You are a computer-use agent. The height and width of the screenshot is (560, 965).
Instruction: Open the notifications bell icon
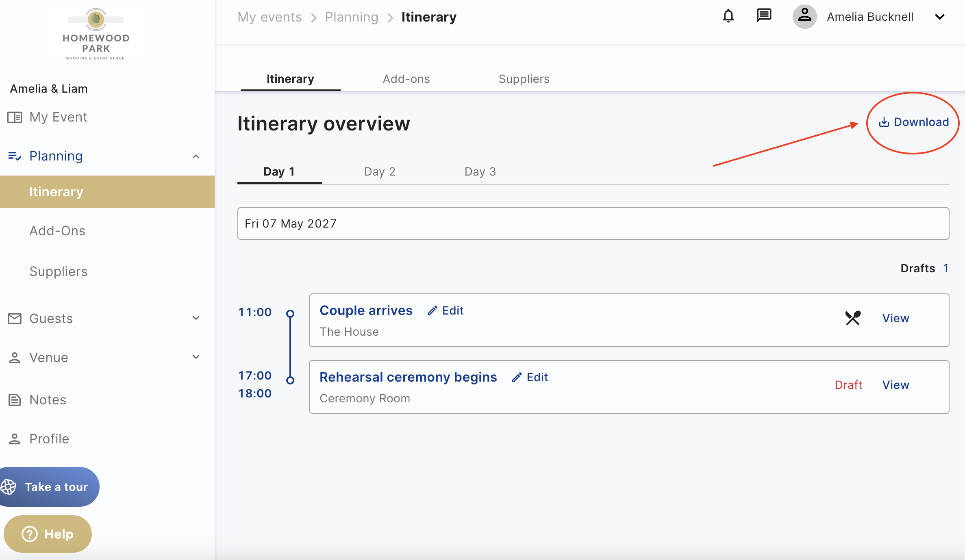pos(728,16)
